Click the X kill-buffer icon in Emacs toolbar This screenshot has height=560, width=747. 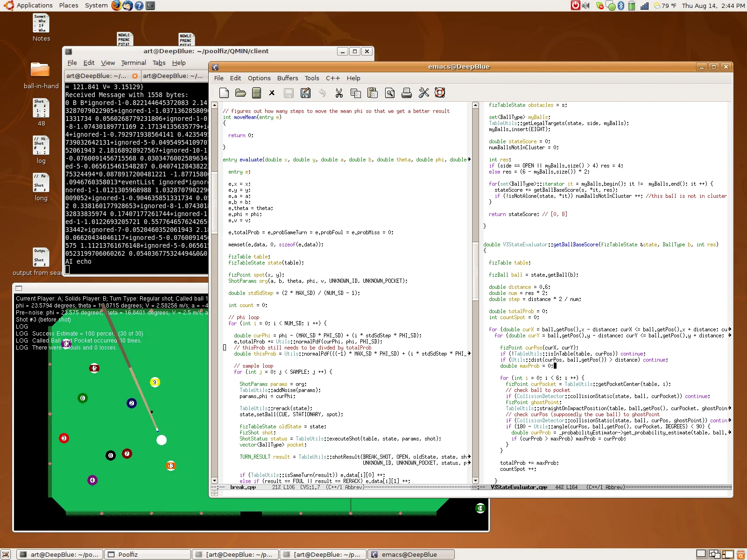coord(272,93)
